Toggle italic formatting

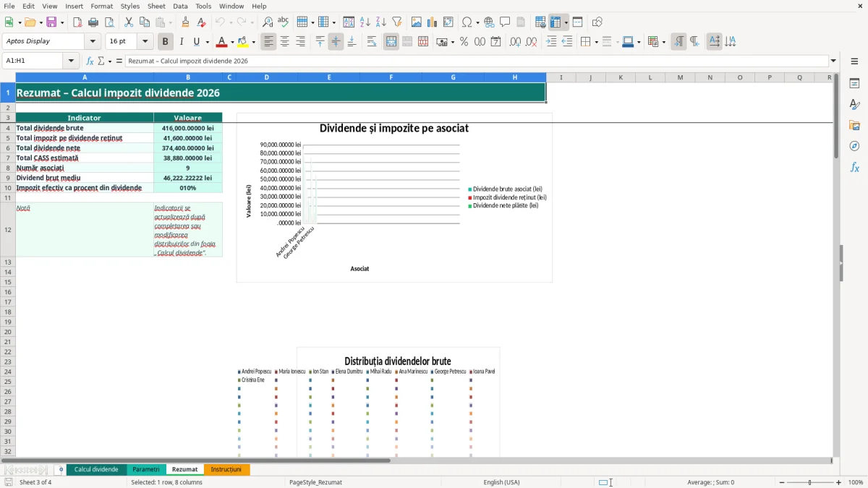coord(182,42)
